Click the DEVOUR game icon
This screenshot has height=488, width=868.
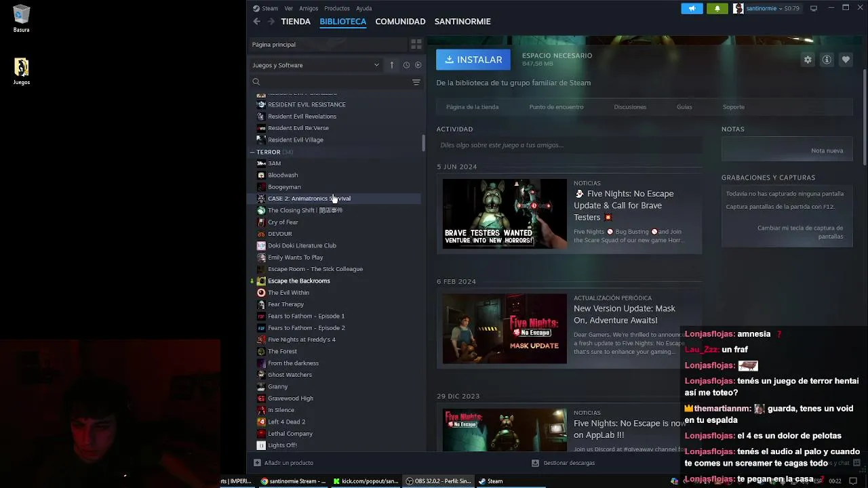point(261,234)
